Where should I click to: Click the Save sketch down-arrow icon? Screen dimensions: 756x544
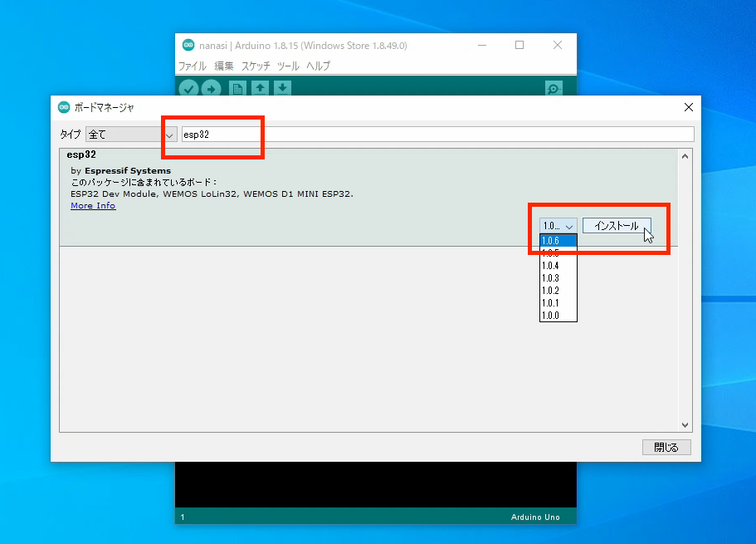click(282, 88)
